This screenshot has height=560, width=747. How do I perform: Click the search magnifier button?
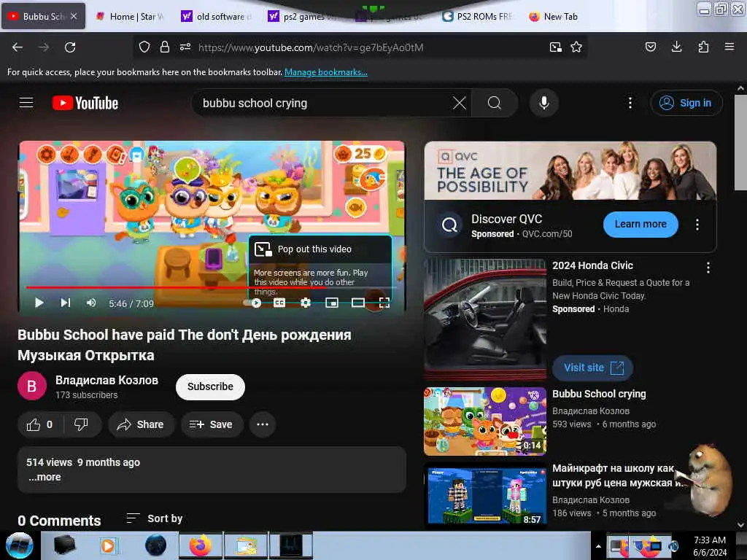(495, 103)
